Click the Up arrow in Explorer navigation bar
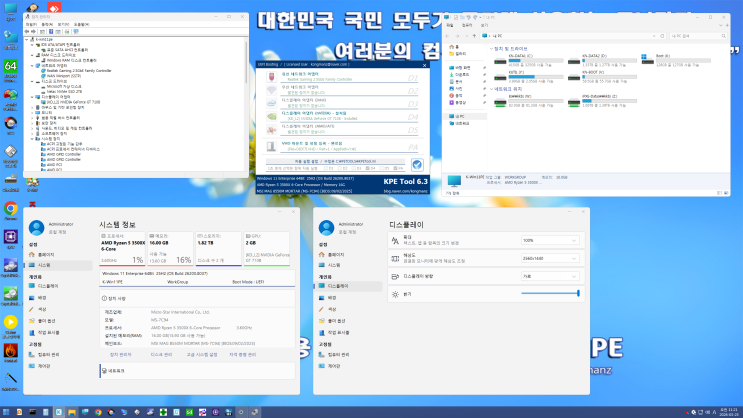The image size is (743, 418). tap(474, 36)
